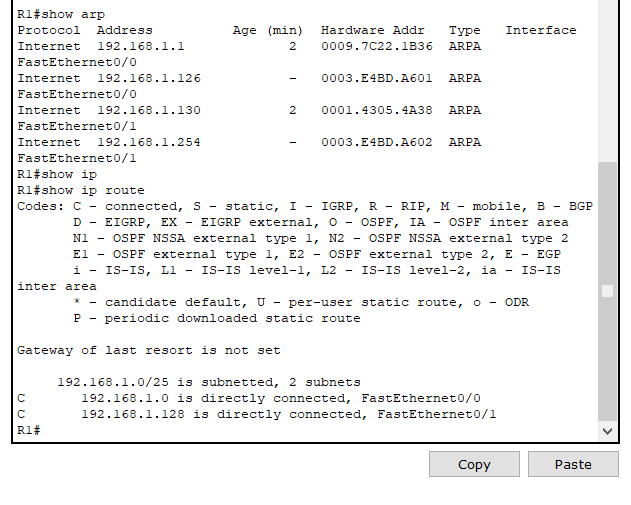Click the MAC address 0009.7C22.1B36
631x505 pixels.
point(377,46)
